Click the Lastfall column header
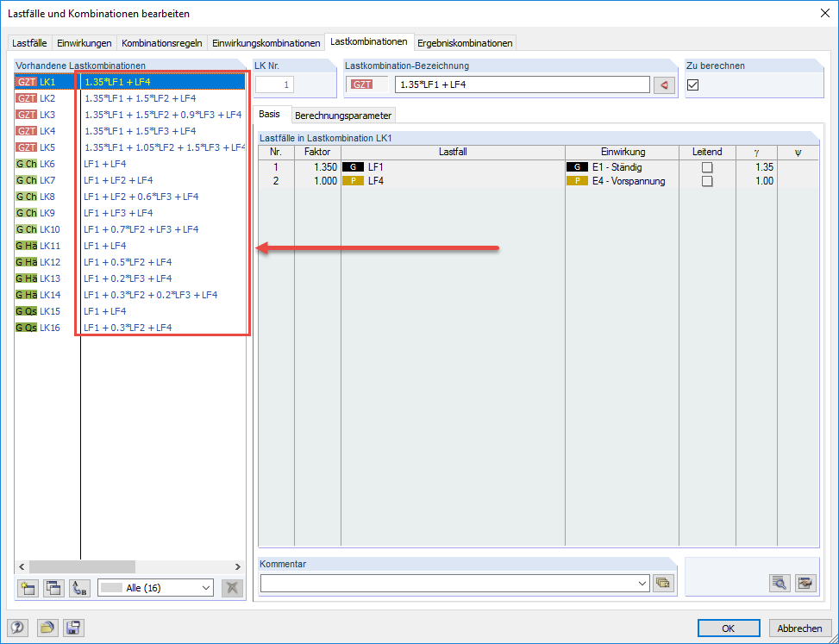Image resolution: width=839 pixels, height=644 pixels. pyautogui.click(x=453, y=153)
